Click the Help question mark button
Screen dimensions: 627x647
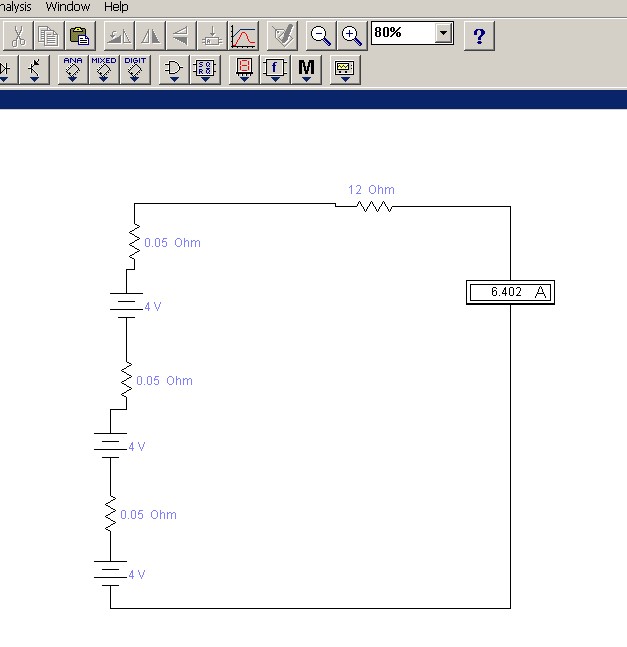point(480,37)
